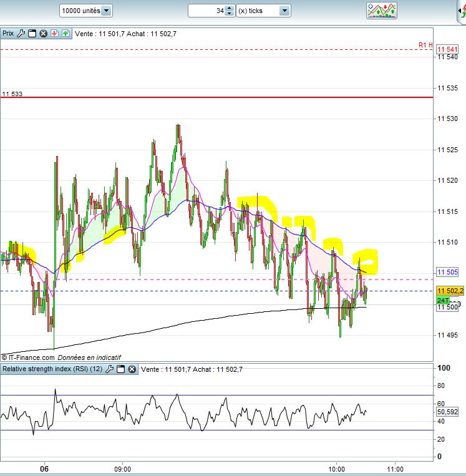Click the red 11 533 horizontal line

click(216, 97)
